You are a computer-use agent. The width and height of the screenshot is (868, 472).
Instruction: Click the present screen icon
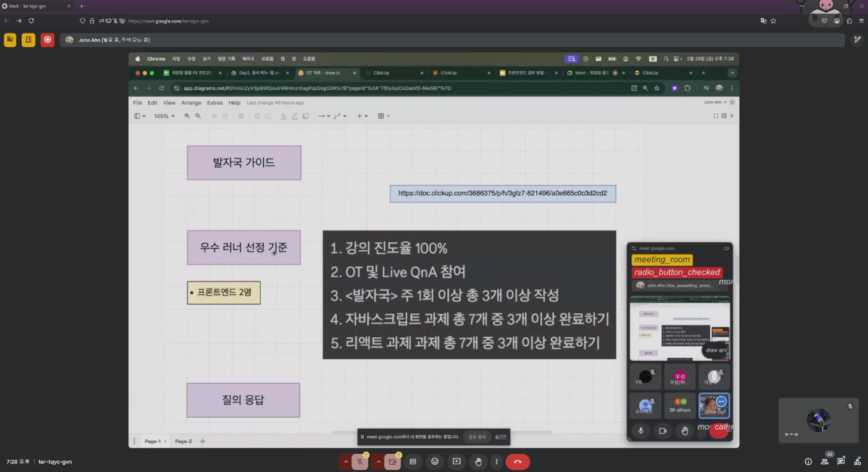coord(456,461)
